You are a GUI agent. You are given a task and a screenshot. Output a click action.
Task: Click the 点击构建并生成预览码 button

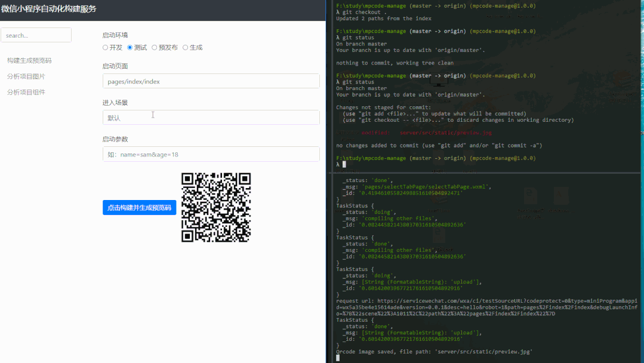139,208
